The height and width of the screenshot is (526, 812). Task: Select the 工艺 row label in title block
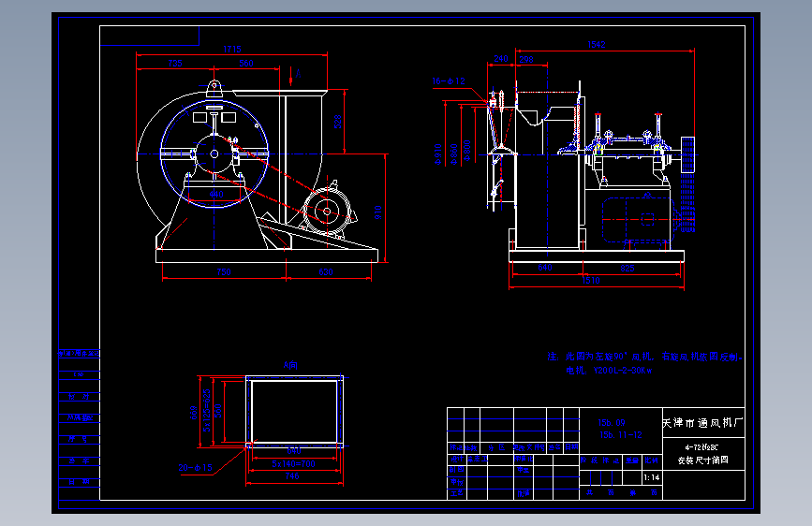tap(457, 493)
